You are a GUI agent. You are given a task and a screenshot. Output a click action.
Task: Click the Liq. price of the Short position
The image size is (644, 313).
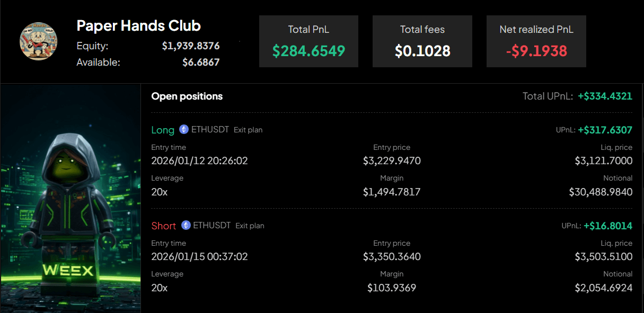pyautogui.click(x=603, y=256)
